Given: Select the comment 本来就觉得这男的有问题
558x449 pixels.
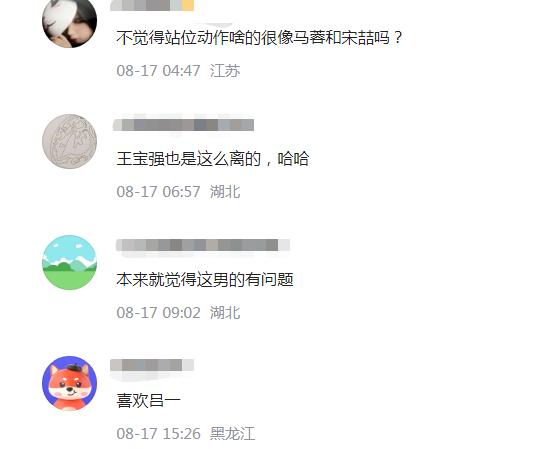Looking at the screenshot, I should click(205, 280).
